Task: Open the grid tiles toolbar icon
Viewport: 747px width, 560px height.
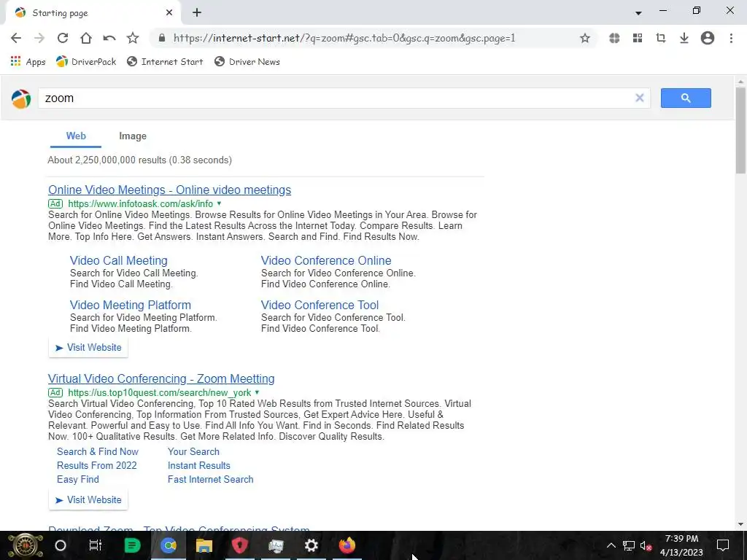Action: click(638, 38)
